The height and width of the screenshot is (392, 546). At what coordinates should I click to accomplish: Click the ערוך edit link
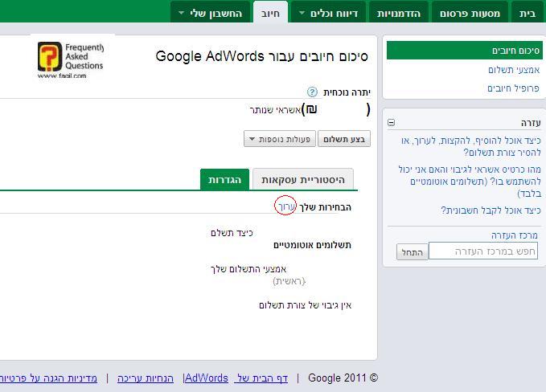285,206
